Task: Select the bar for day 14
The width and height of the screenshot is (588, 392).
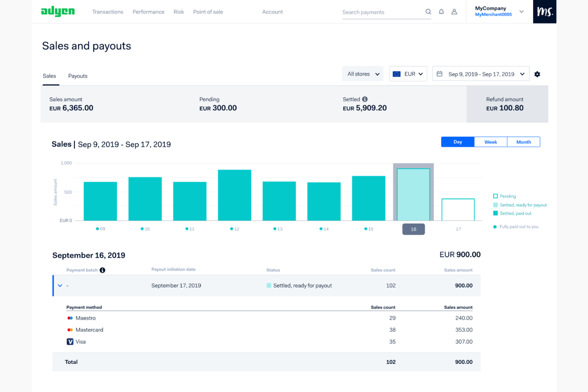Action: (324, 201)
